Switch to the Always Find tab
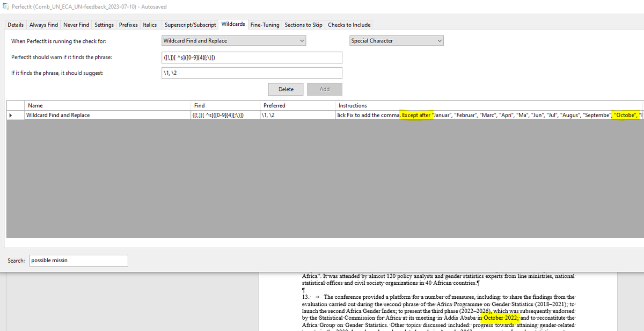 pyautogui.click(x=44, y=25)
